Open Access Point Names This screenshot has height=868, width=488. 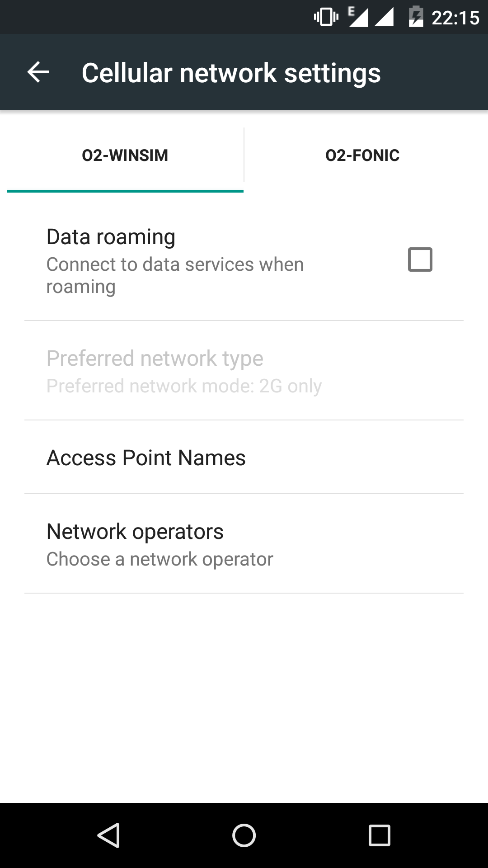tap(146, 458)
